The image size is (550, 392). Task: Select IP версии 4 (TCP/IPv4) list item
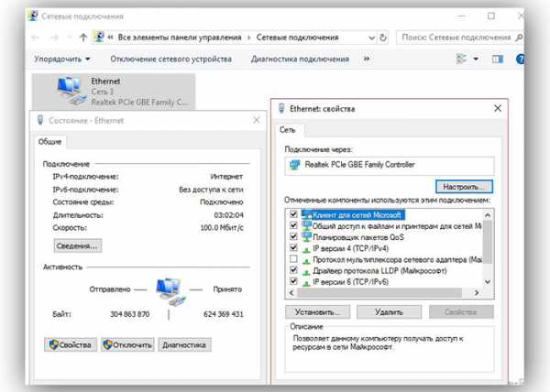351,248
